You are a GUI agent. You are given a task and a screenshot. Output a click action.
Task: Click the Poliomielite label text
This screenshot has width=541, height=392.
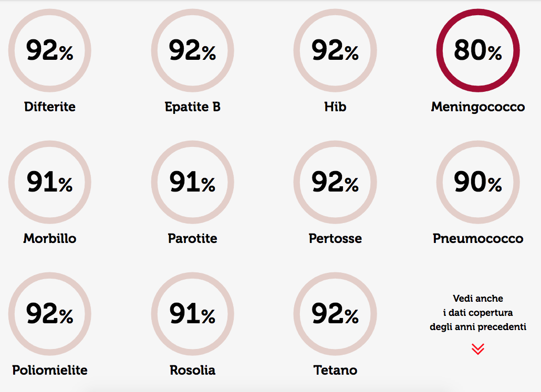coord(50,370)
